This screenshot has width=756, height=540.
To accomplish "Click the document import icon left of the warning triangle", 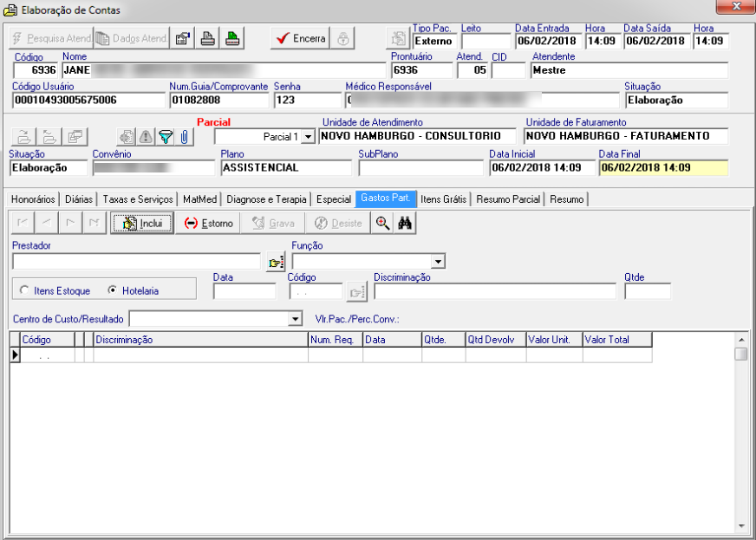I will tap(127, 137).
